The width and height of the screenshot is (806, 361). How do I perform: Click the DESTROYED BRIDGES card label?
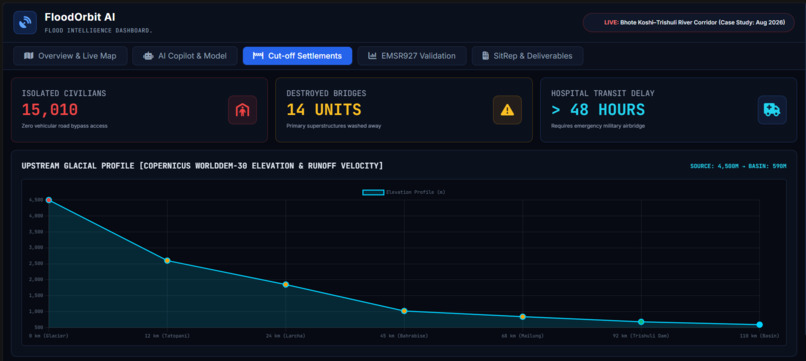pos(326,94)
